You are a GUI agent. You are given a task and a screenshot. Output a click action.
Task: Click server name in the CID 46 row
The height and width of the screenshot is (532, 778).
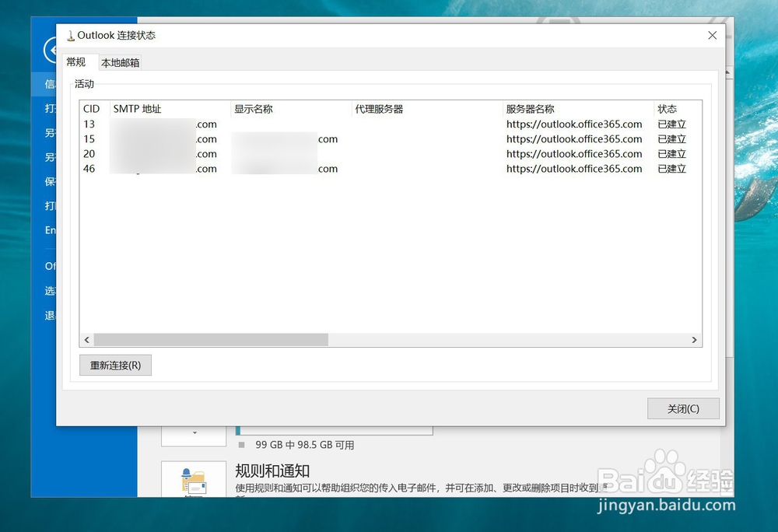click(574, 169)
